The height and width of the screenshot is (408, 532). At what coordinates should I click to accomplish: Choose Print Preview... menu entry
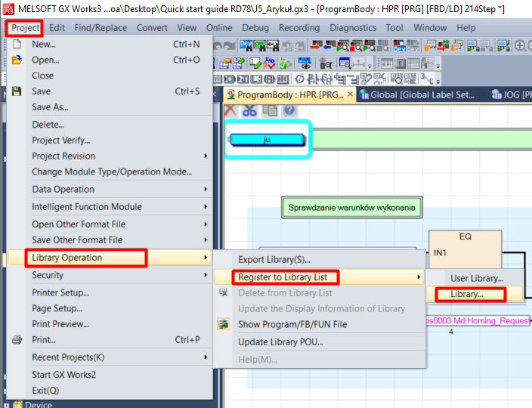[110, 324]
